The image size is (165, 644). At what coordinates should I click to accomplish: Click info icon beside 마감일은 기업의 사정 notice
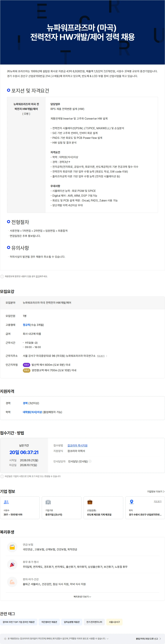[x=2, y=476]
